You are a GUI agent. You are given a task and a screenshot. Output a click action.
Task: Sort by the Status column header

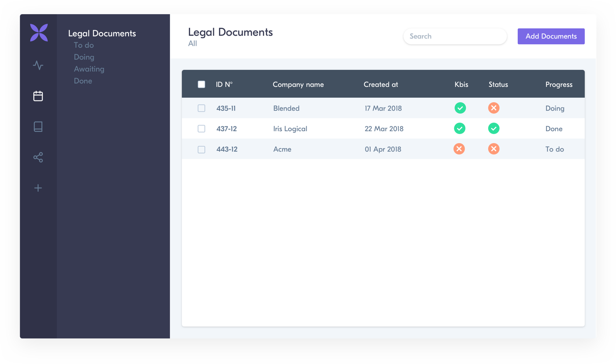498,84
